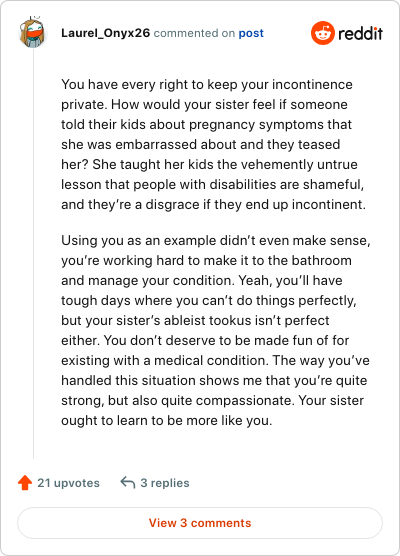Open the Reddit Snoo logo icon

(x=323, y=33)
